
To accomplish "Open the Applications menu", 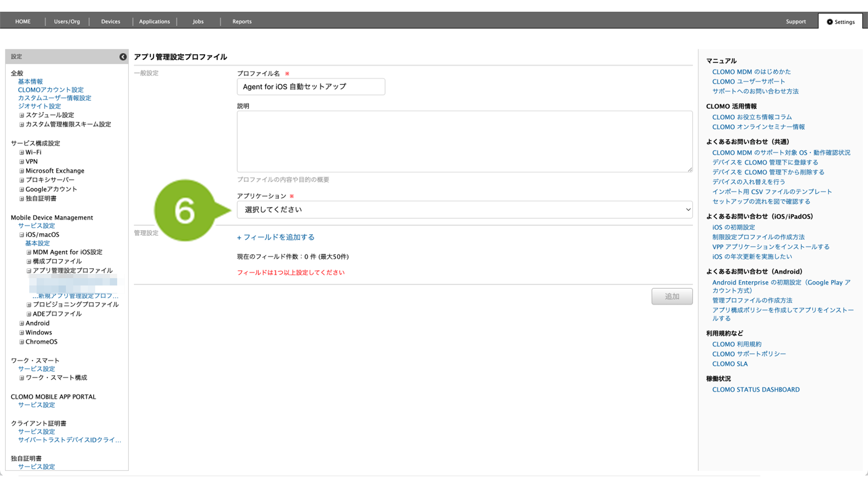I will [154, 21].
